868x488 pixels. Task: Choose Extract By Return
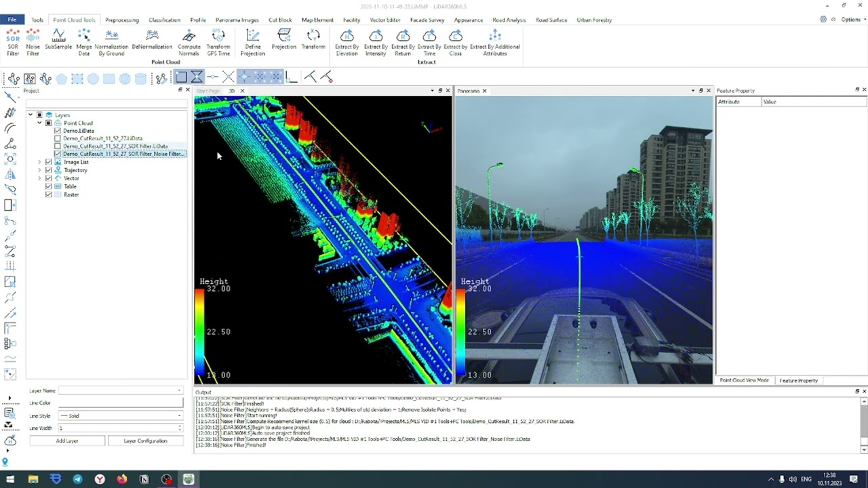click(403, 42)
